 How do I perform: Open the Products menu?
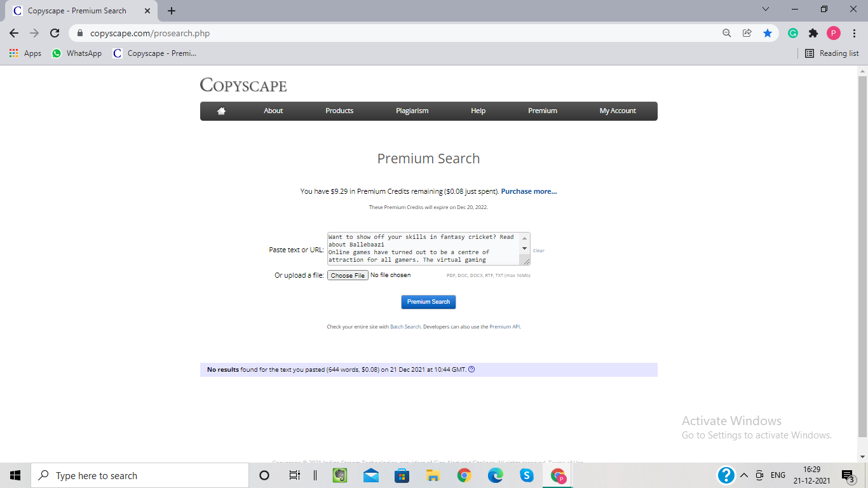(x=339, y=111)
